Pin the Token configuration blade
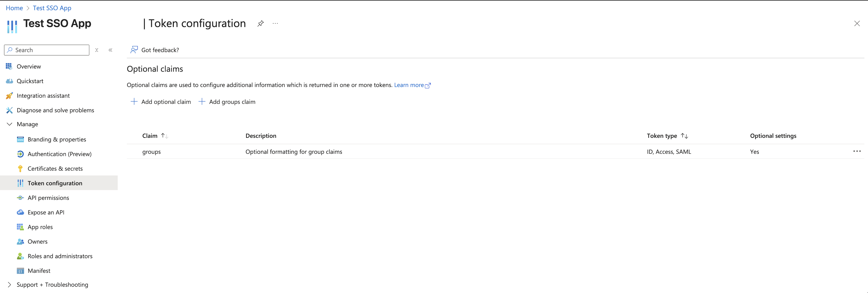 [x=260, y=24]
